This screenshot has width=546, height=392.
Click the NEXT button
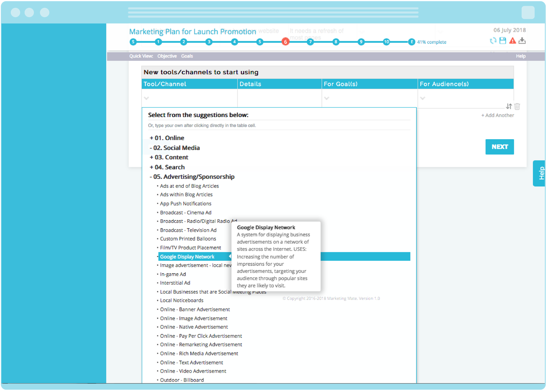[x=500, y=147]
